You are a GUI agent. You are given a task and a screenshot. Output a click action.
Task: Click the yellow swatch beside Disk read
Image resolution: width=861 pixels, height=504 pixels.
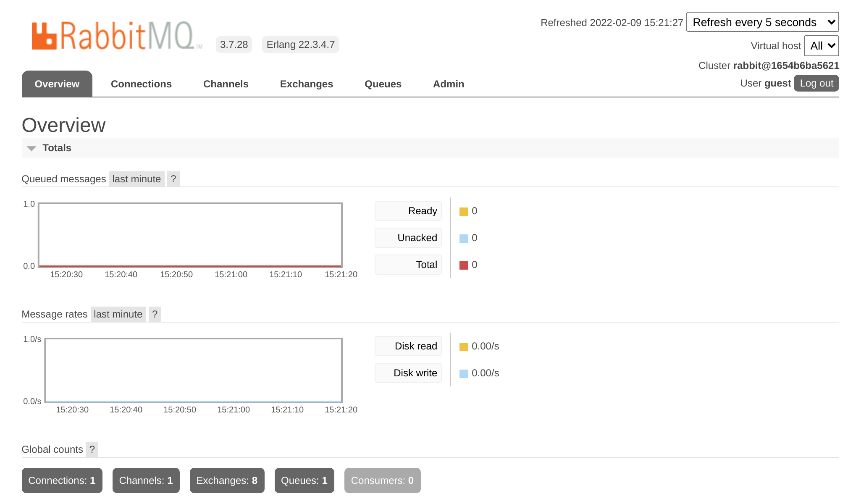click(463, 346)
